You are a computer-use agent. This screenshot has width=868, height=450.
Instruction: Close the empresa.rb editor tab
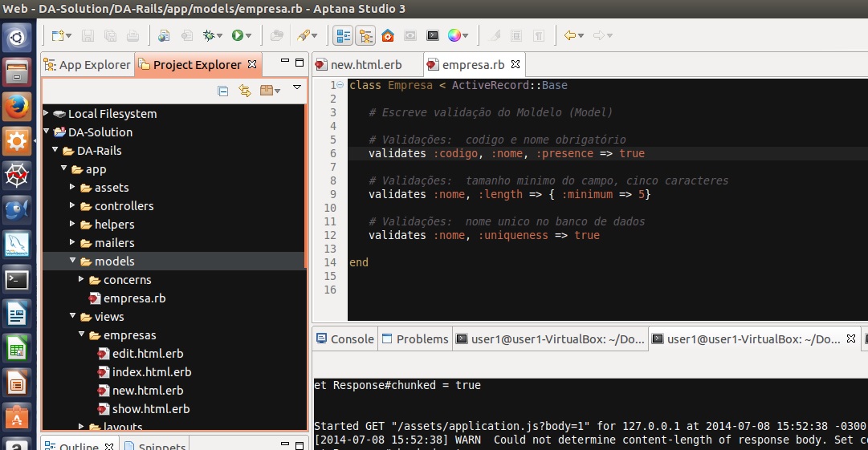click(516, 64)
